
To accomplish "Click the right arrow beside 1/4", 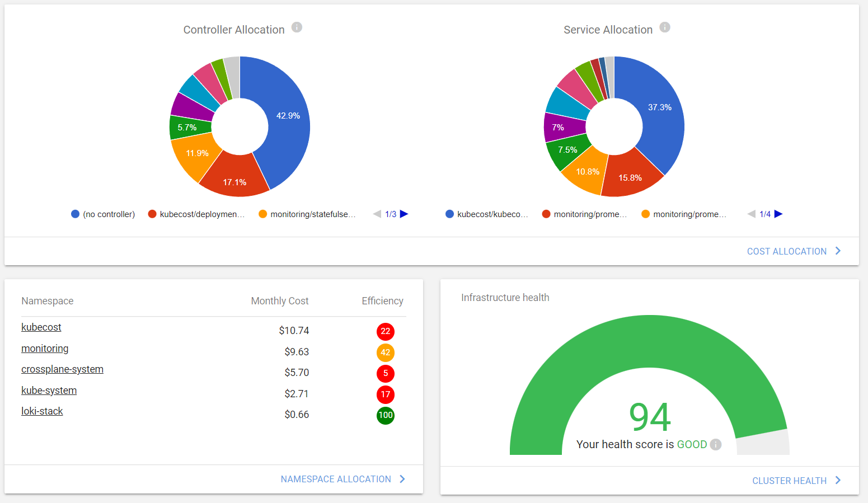I will tap(779, 214).
